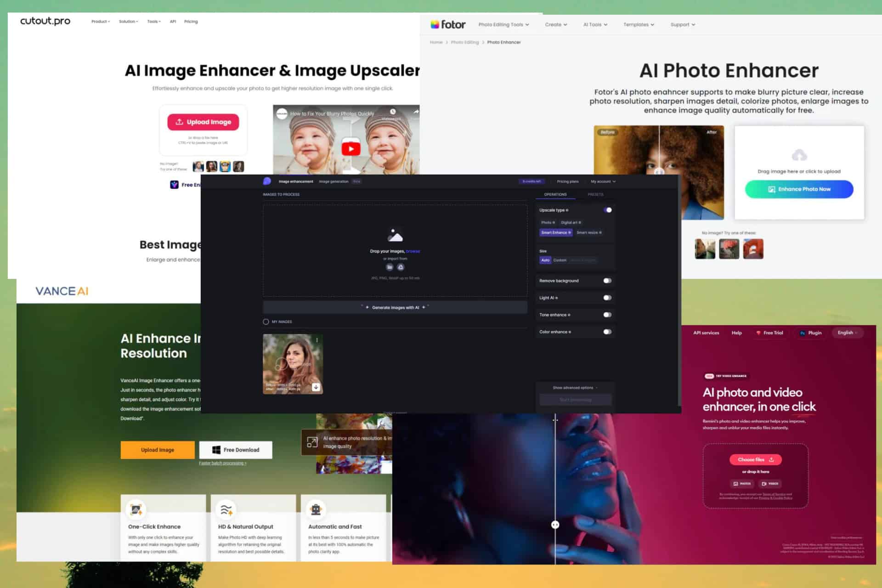882x588 pixels.
Task: Open Pricing in the cutout.pro menu
Action: click(191, 22)
